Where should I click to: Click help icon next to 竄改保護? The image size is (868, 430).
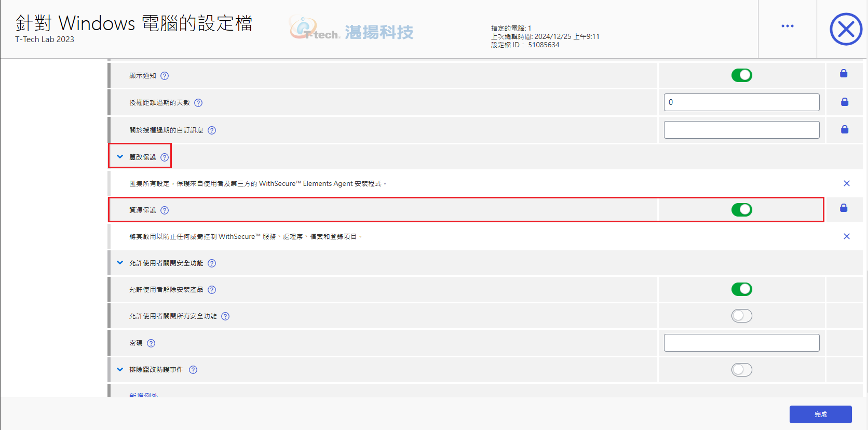pos(165,157)
